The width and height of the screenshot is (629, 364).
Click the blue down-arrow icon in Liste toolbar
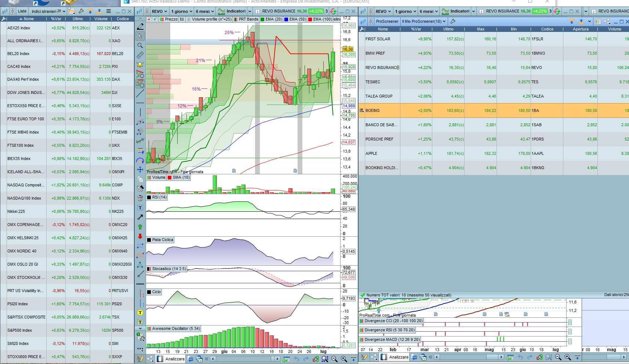[90, 11]
